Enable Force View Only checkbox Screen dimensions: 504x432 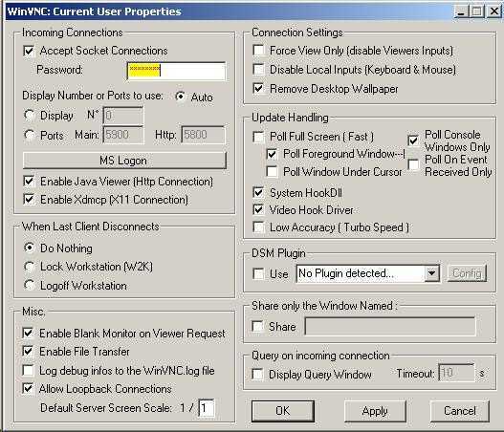pos(259,51)
